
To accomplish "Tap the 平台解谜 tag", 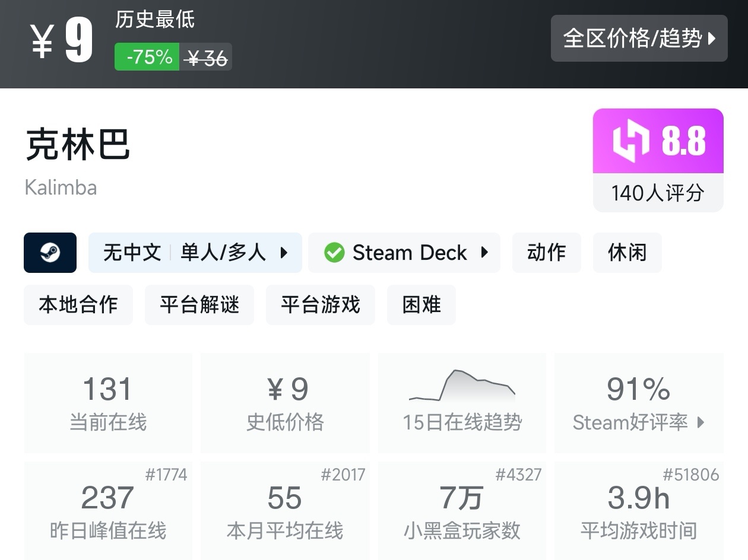I will pyautogui.click(x=199, y=305).
